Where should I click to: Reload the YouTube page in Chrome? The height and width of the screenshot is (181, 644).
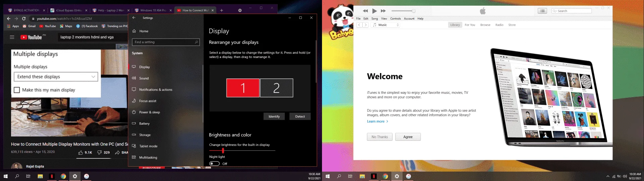pos(24,19)
